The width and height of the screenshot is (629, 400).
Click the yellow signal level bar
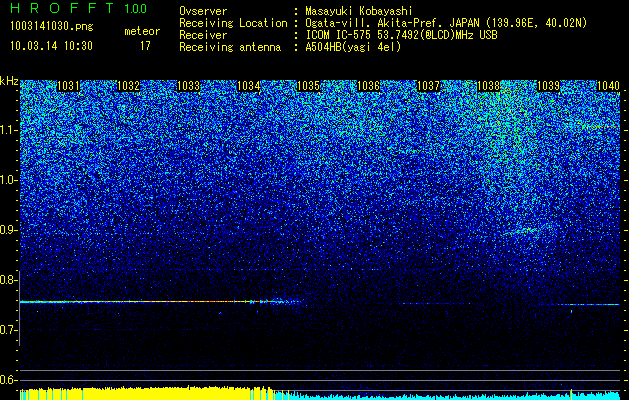point(147,393)
